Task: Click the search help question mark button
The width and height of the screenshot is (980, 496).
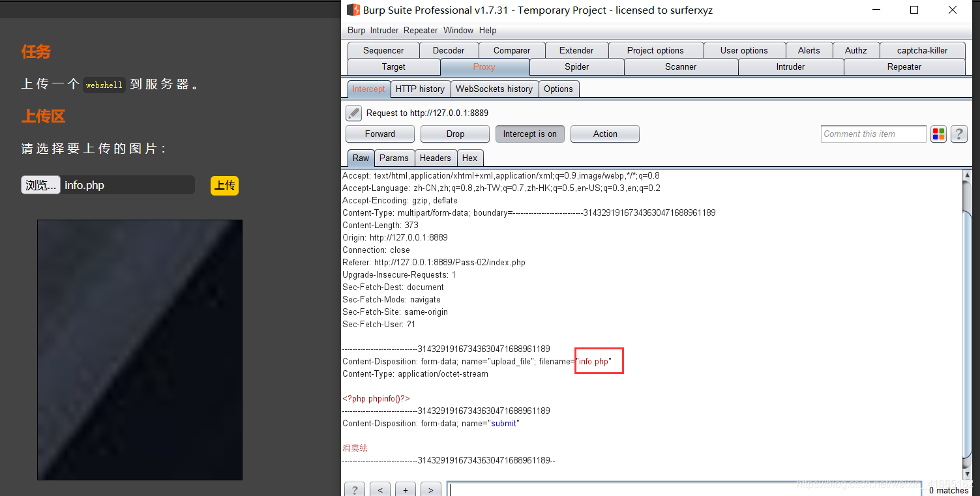Action: click(355, 490)
